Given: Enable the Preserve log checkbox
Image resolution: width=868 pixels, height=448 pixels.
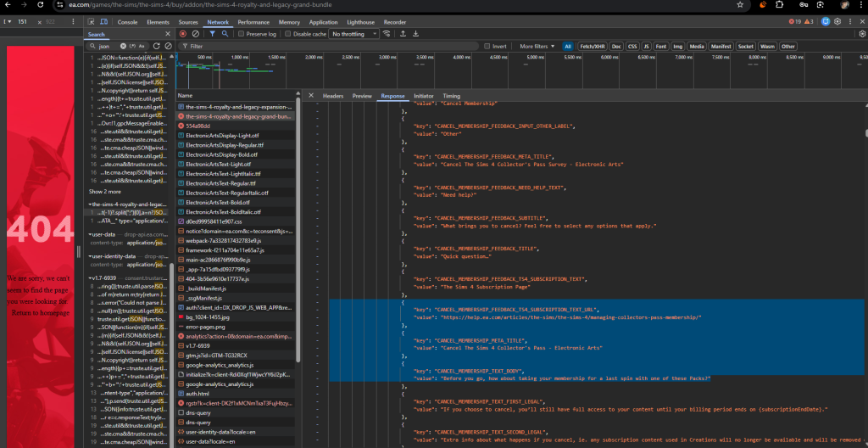Looking at the screenshot, I should [x=240, y=34].
